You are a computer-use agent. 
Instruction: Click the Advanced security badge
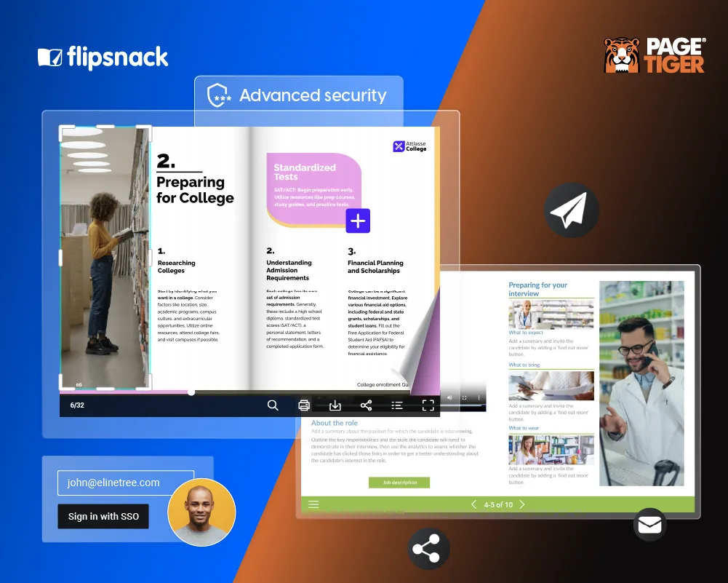click(x=298, y=95)
